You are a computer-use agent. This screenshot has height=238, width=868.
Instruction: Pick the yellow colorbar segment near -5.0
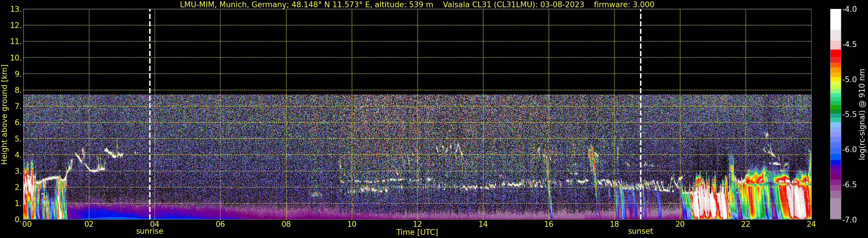pos(836,80)
